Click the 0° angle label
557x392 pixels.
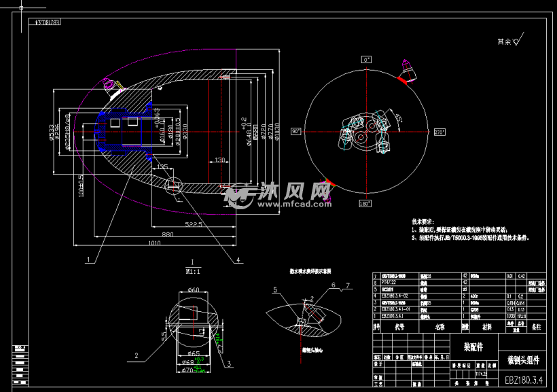(x=367, y=60)
